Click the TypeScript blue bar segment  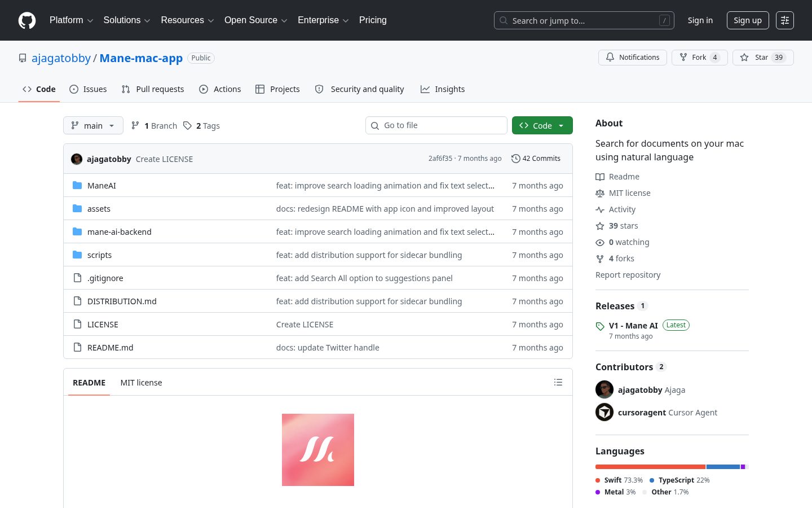click(723, 467)
